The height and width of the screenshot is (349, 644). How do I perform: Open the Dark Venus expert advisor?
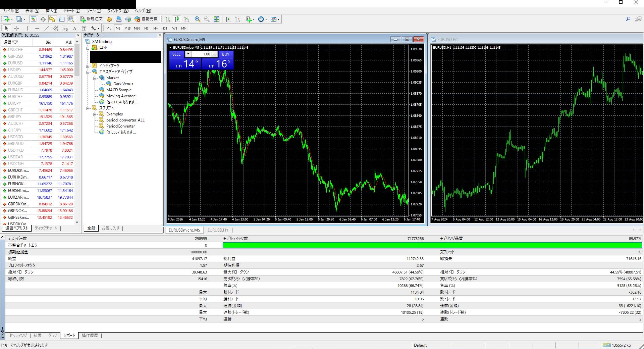point(123,84)
